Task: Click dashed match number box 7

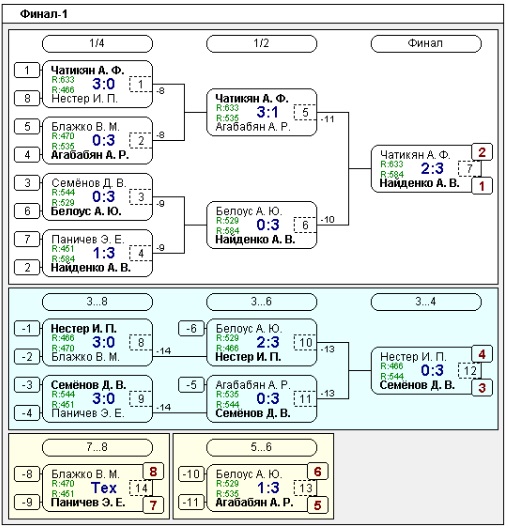Action: pos(469,168)
